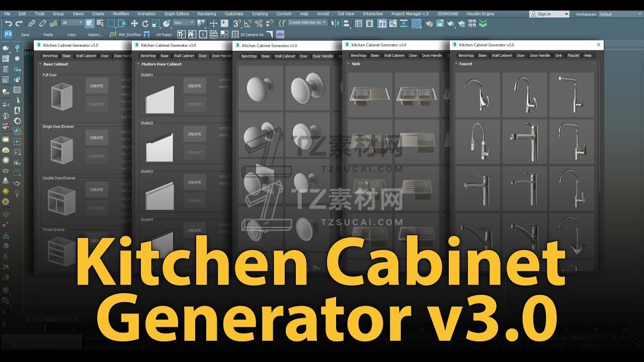
Task: Open the Curve Editor icon
Action: pyautogui.click(x=393, y=23)
